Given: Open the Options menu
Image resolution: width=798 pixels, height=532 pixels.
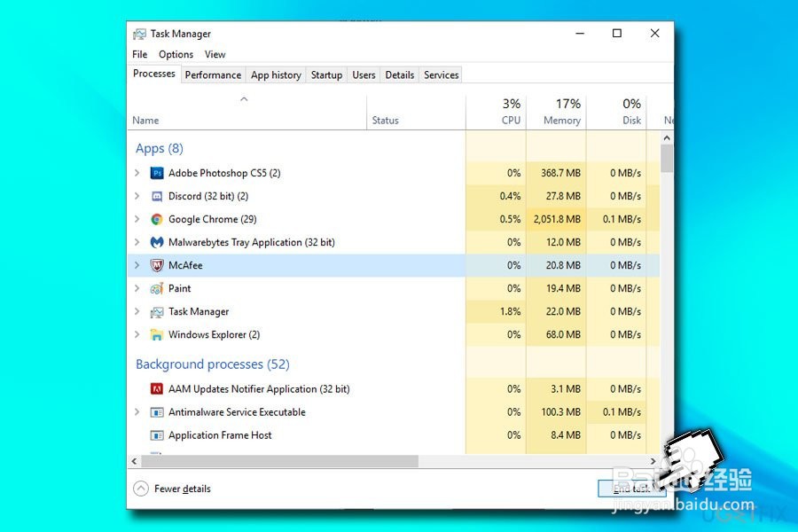Looking at the screenshot, I should (176, 54).
